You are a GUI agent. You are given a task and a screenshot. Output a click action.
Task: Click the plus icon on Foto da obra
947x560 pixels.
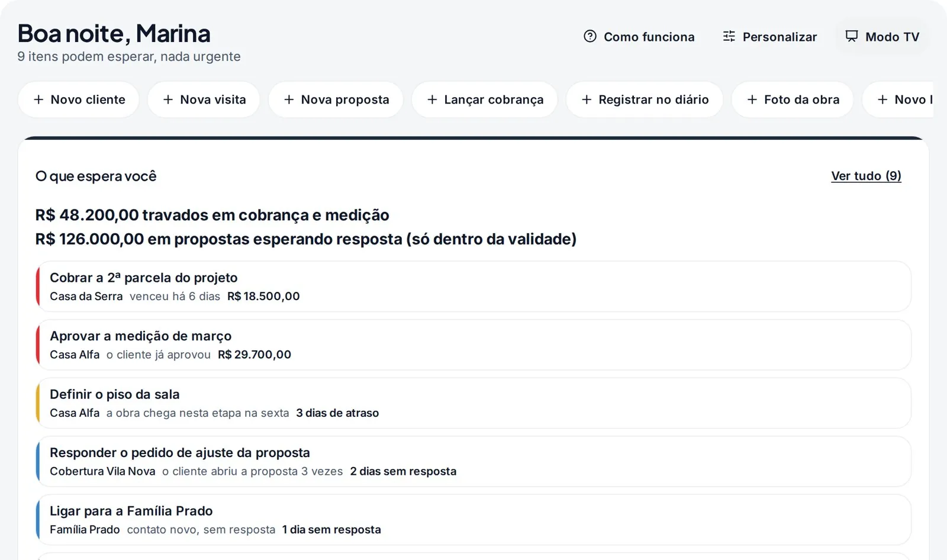(x=752, y=99)
